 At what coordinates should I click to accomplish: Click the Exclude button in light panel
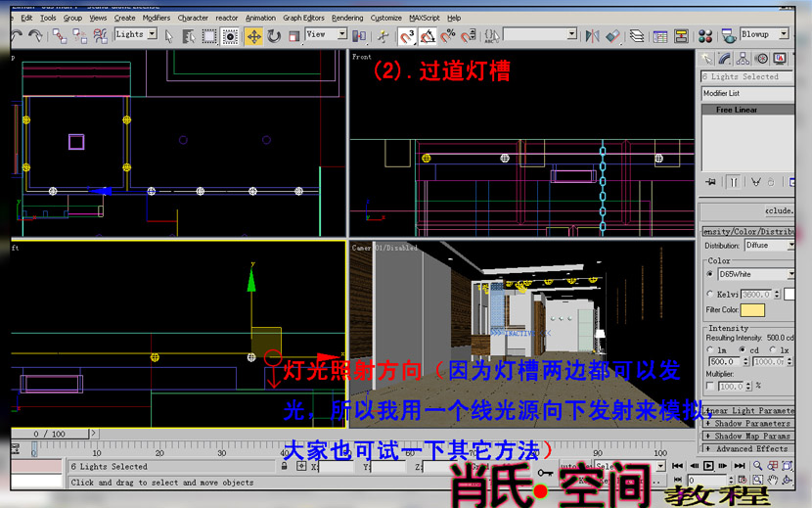point(780,210)
